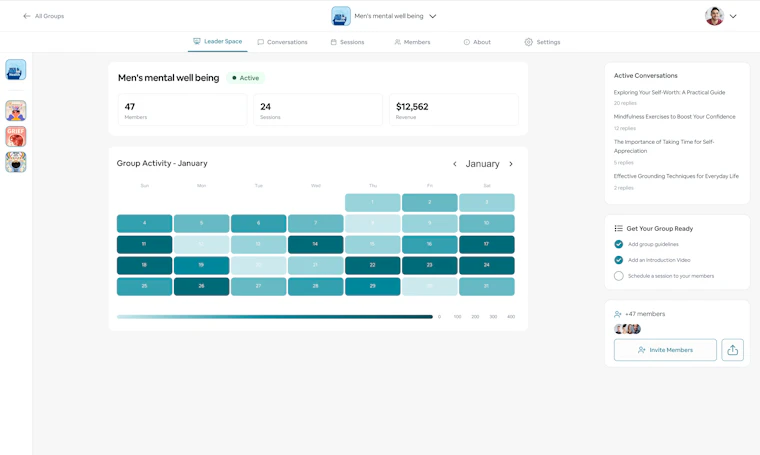Select January 4 activity cell
Viewport: 760px width, 455px height.
coord(144,223)
